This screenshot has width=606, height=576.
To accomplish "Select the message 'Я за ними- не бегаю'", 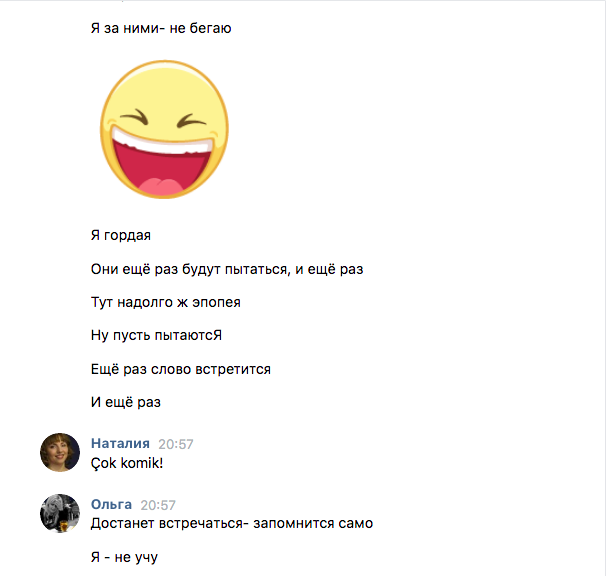I will (x=161, y=28).
